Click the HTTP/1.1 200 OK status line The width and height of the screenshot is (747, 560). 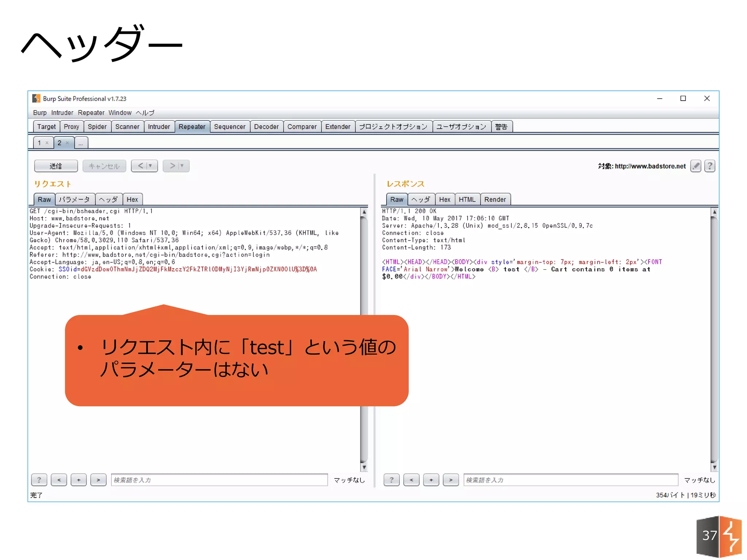click(x=409, y=211)
